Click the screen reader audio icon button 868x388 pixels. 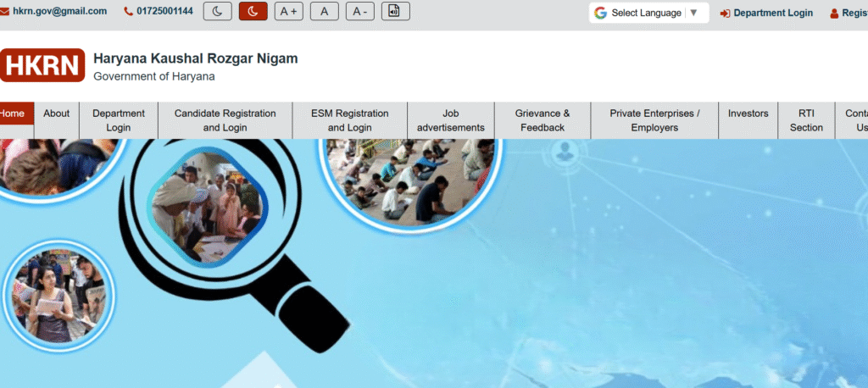tap(396, 12)
